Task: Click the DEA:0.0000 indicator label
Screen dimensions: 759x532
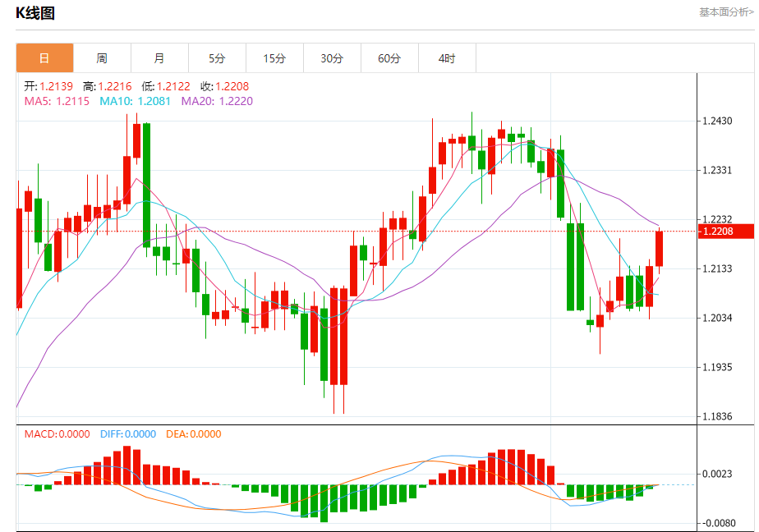Action: click(194, 433)
